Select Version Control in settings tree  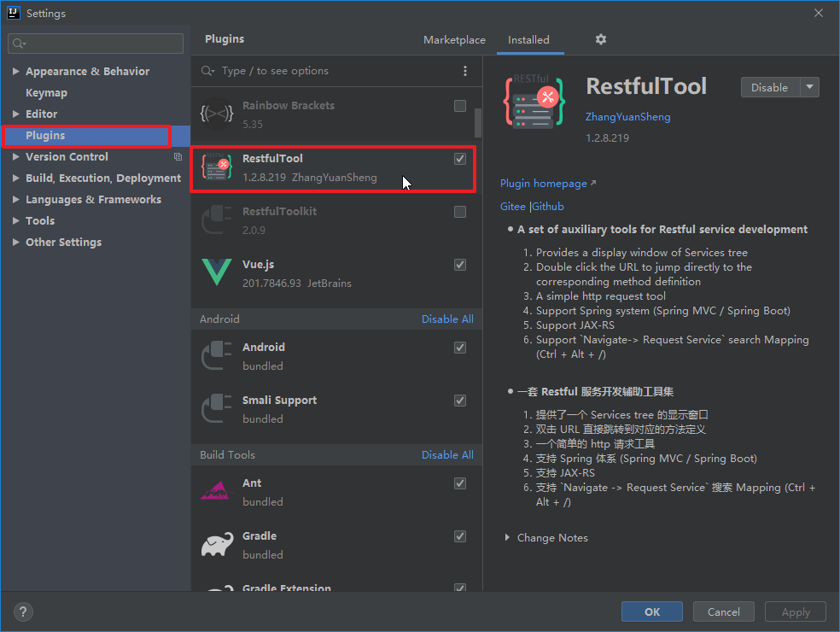point(67,156)
